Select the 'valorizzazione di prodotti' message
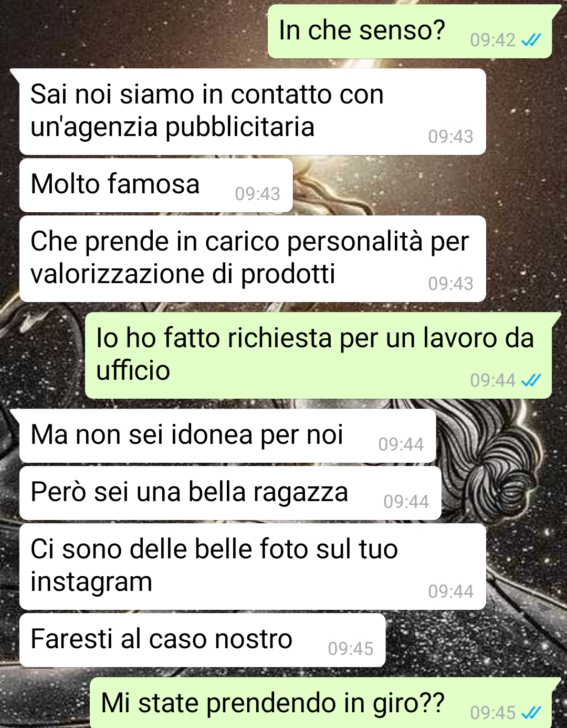This screenshot has height=728, width=567. (x=253, y=258)
